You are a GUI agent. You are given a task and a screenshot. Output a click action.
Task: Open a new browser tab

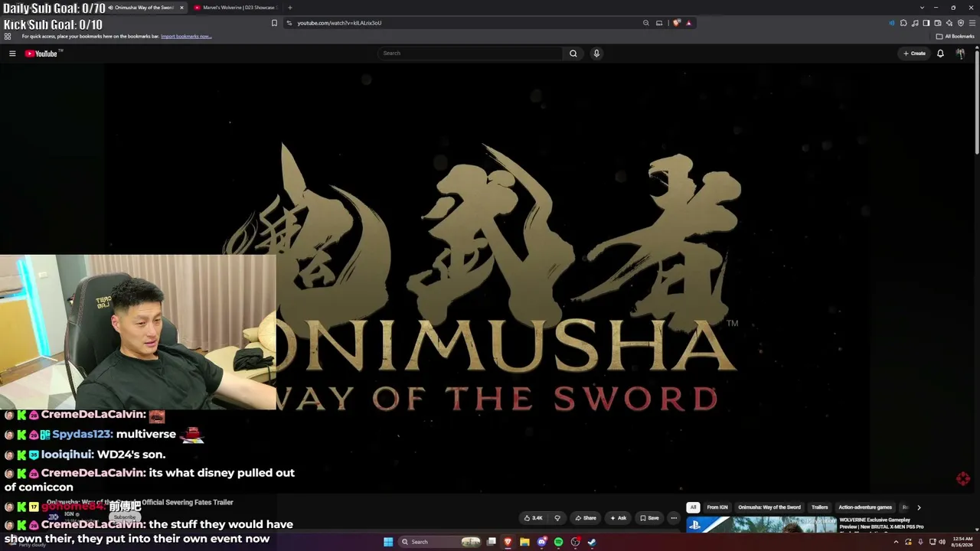point(289,8)
